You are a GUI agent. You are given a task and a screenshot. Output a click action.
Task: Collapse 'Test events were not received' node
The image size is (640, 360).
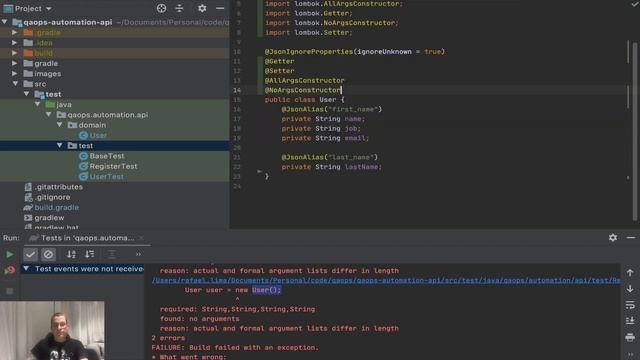[26, 269]
